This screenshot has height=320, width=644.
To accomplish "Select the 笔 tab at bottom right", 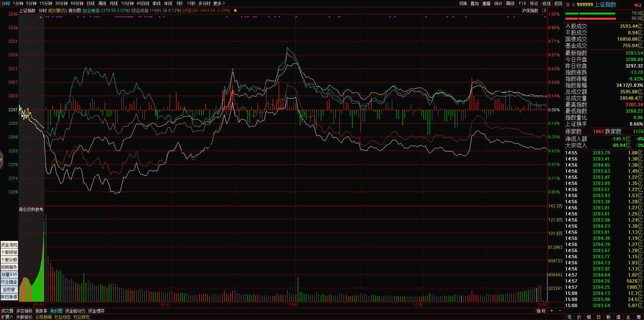I will click(x=570, y=317).
